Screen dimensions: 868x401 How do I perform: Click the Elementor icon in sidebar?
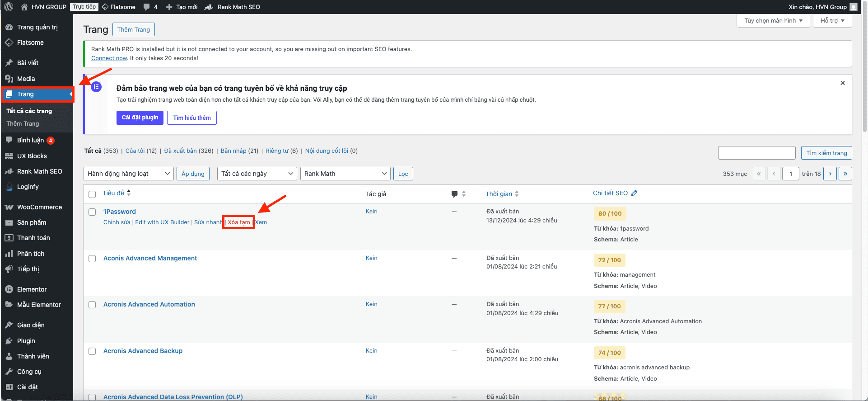(9, 289)
